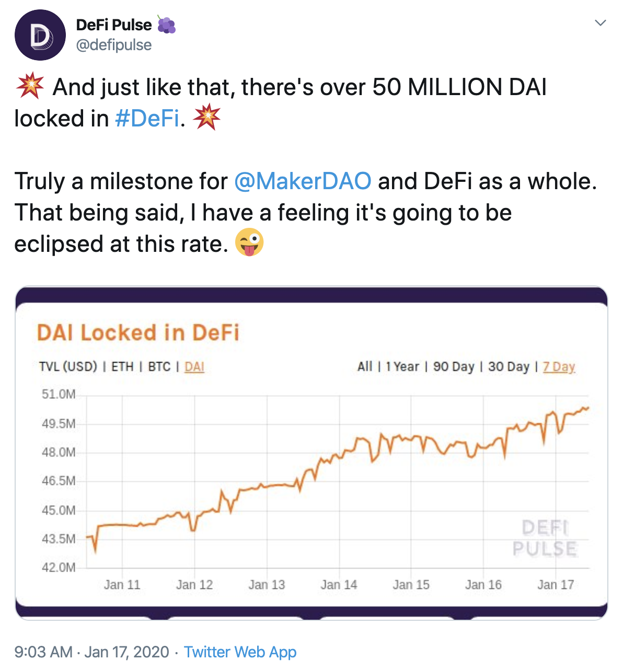Open the #DeFi hashtag link
The width and height of the screenshot is (623, 672).
(x=147, y=119)
